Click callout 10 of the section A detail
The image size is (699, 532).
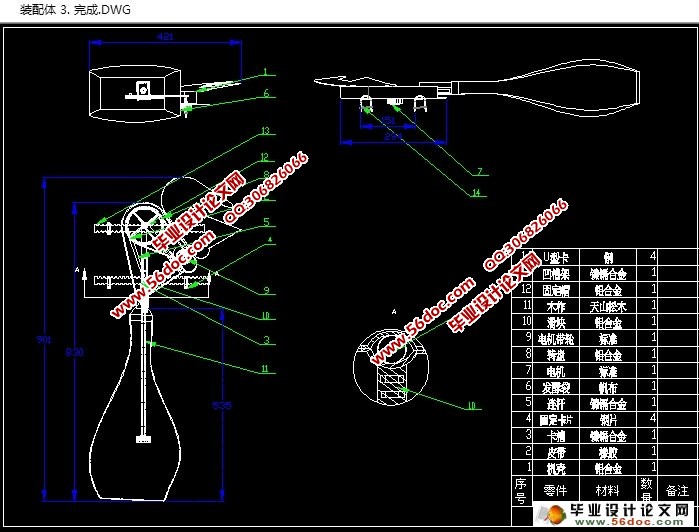click(x=471, y=405)
